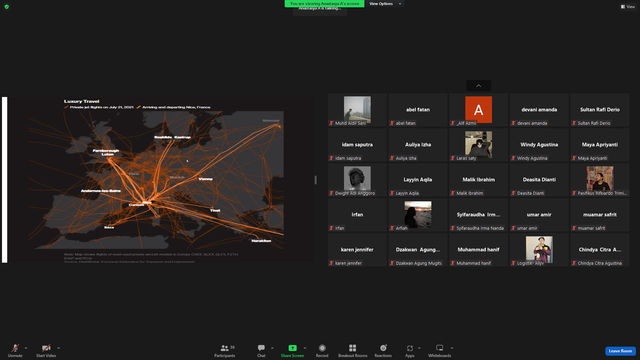Expand Apps options arrow
640x360 pixels.
[419, 348]
